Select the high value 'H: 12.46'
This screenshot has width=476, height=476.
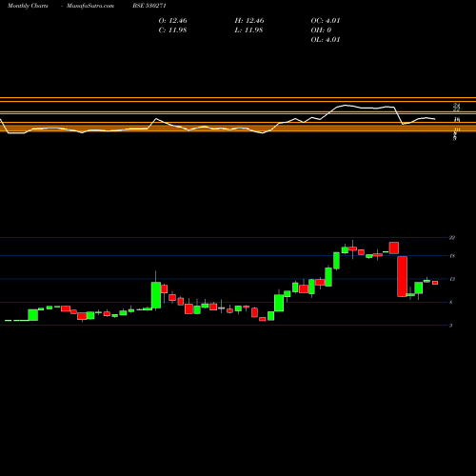(249, 21)
